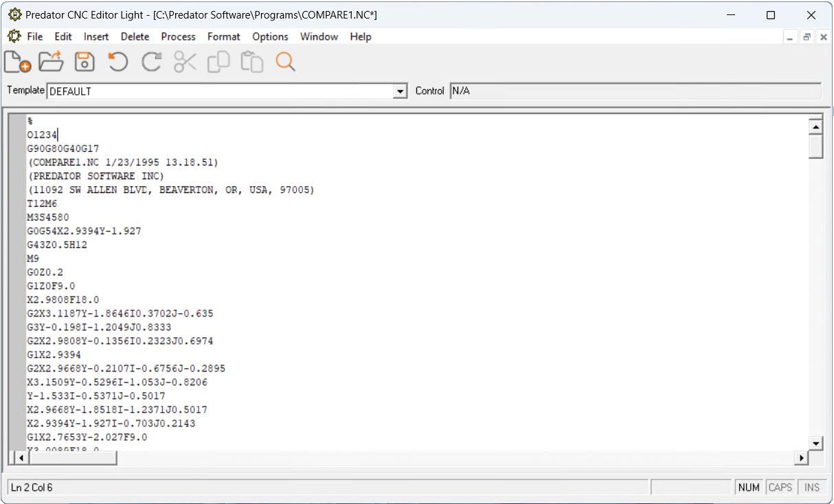Open the Help menu

tap(361, 36)
